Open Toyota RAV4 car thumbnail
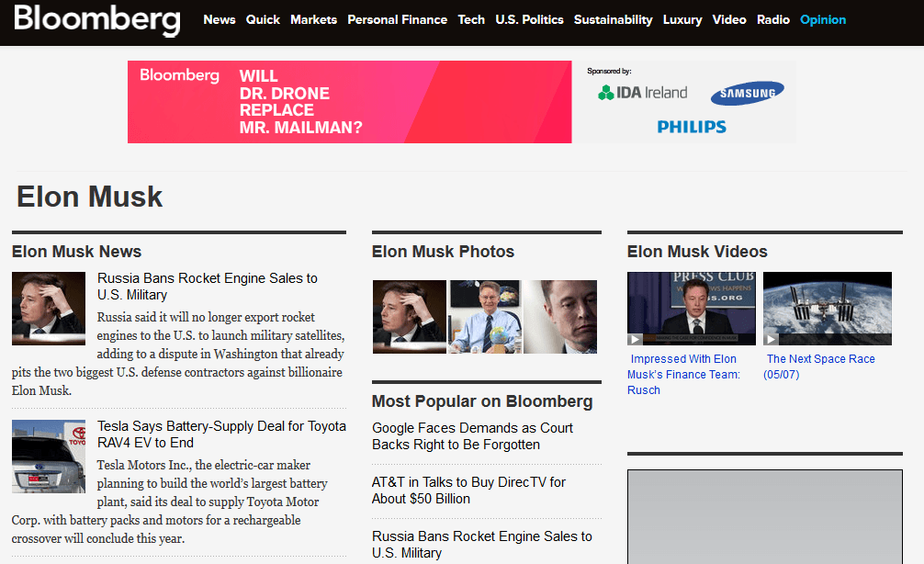 click(x=49, y=457)
